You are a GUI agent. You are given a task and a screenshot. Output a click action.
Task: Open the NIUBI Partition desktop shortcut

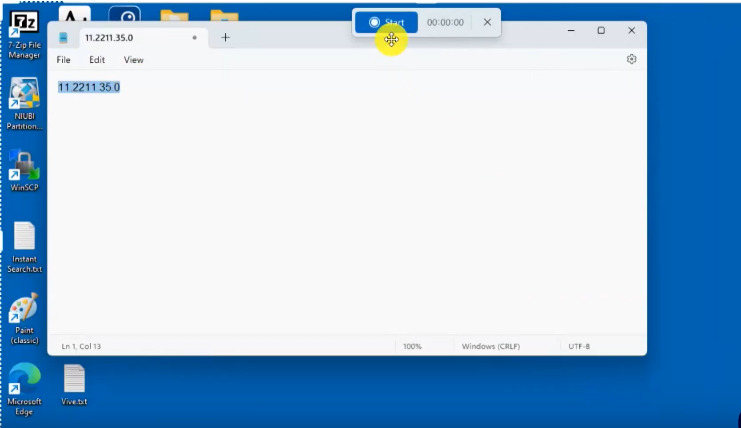click(x=24, y=105)
